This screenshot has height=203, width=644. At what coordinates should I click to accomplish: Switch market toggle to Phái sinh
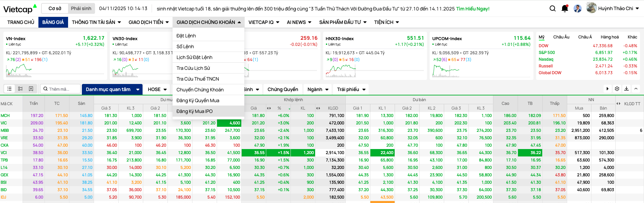(81, 8)
